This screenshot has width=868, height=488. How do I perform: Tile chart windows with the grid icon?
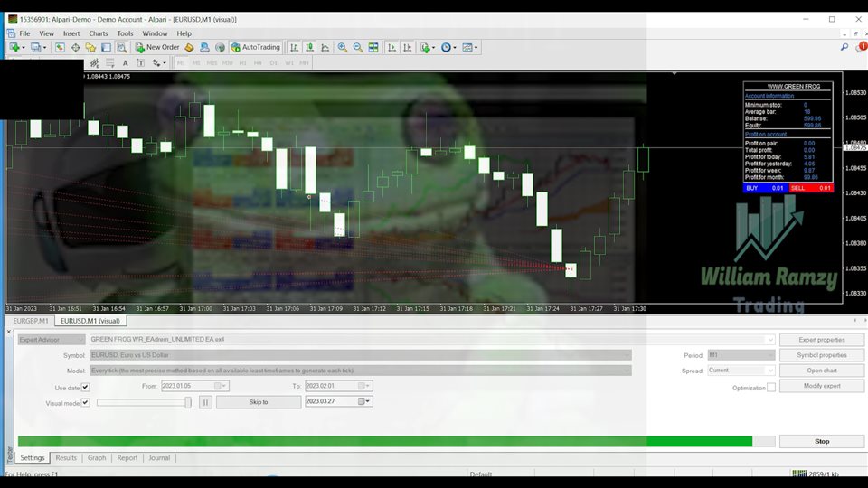pyautogui.click(x=373, y=48)
